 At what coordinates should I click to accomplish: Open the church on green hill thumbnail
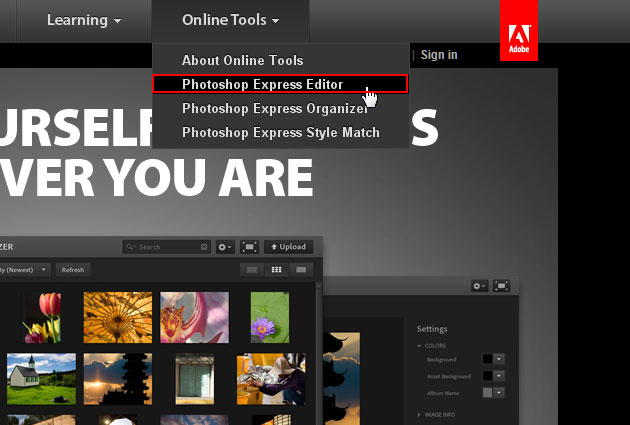pos(41,379)
